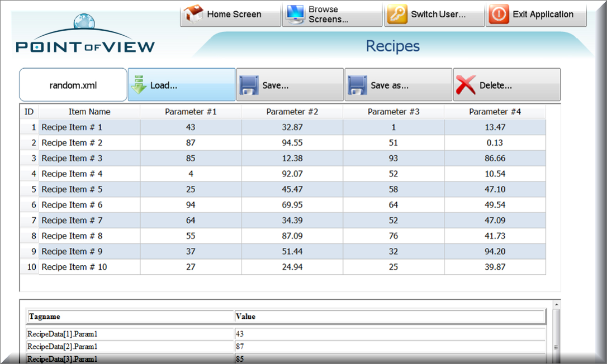This screenshot has width=607, height=364.
Task: Click Parameter #3 cell with value 93
Action: point(393,159)
